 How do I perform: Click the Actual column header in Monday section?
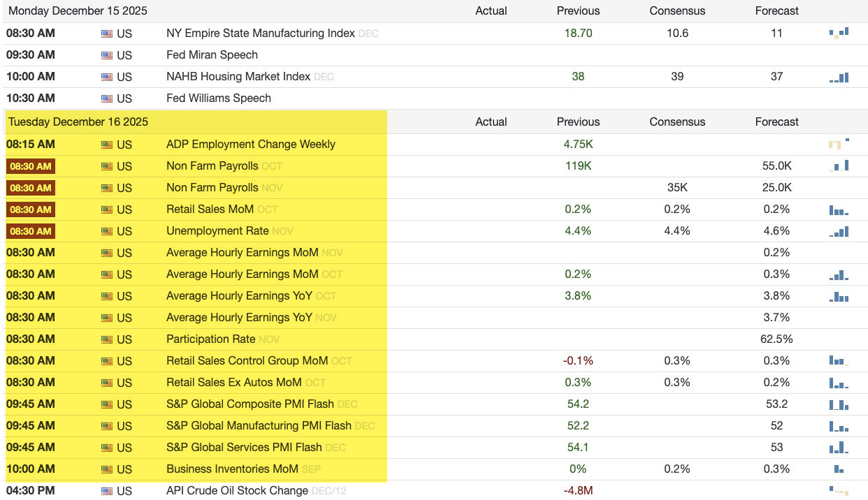491,10
